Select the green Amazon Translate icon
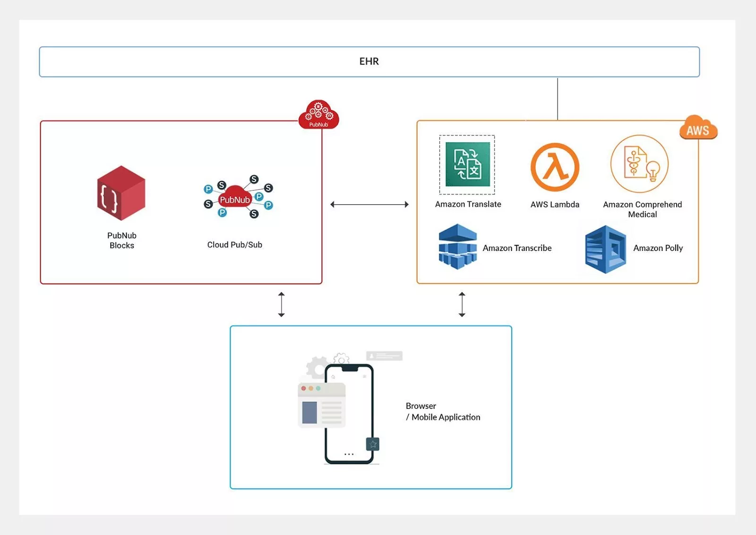 467,164
